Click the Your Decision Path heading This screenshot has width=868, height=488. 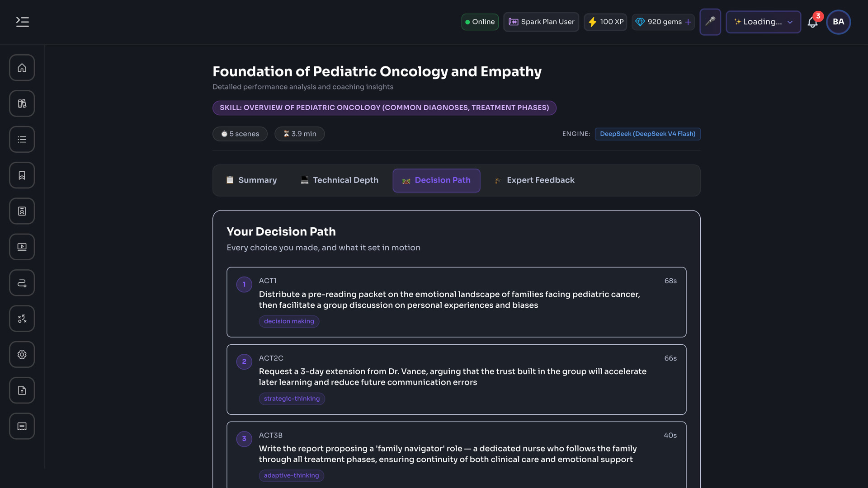281,232
